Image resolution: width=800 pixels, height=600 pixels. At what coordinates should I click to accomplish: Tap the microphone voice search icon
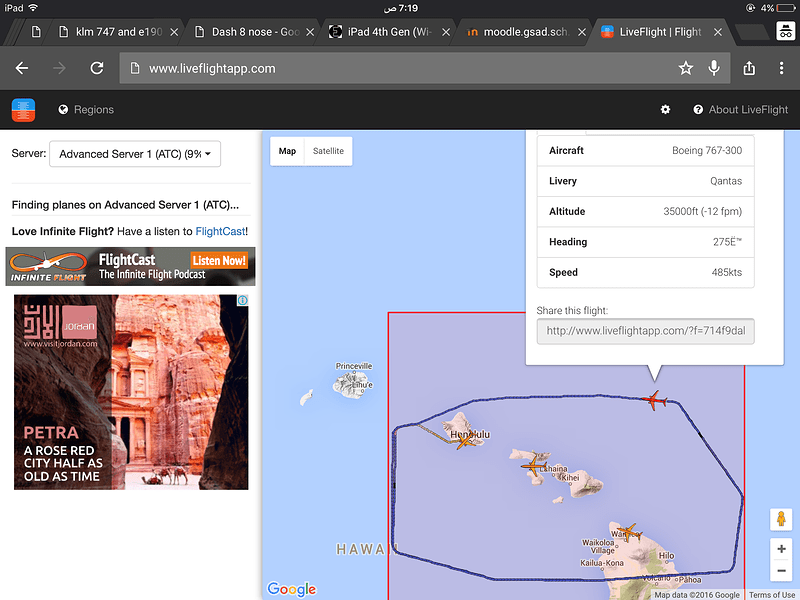(x=714, y=68)
